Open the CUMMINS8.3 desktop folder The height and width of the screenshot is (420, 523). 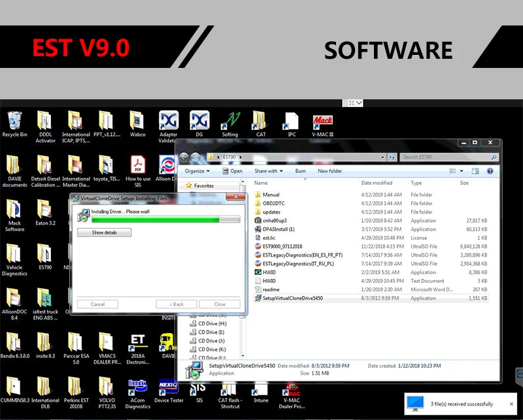point(14,390)
